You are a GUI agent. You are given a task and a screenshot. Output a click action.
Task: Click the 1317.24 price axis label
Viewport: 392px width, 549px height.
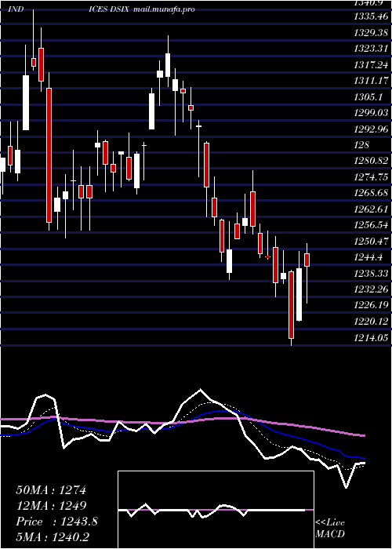372,65
